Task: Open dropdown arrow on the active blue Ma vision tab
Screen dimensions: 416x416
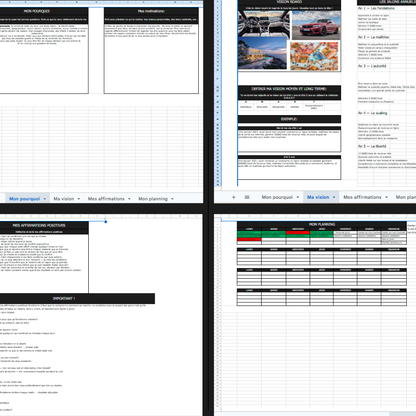Action: tap(334, 197)
